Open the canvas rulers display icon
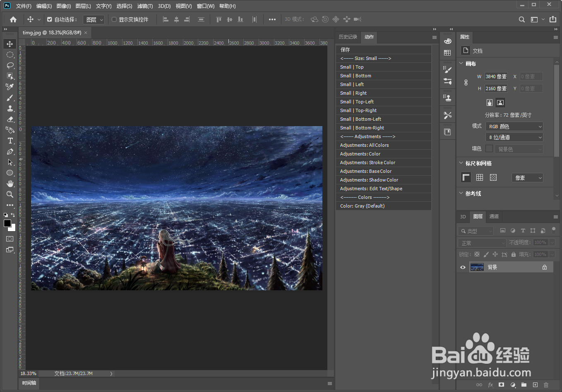Viewport: 562px width, 392px height. click(466, 177)
